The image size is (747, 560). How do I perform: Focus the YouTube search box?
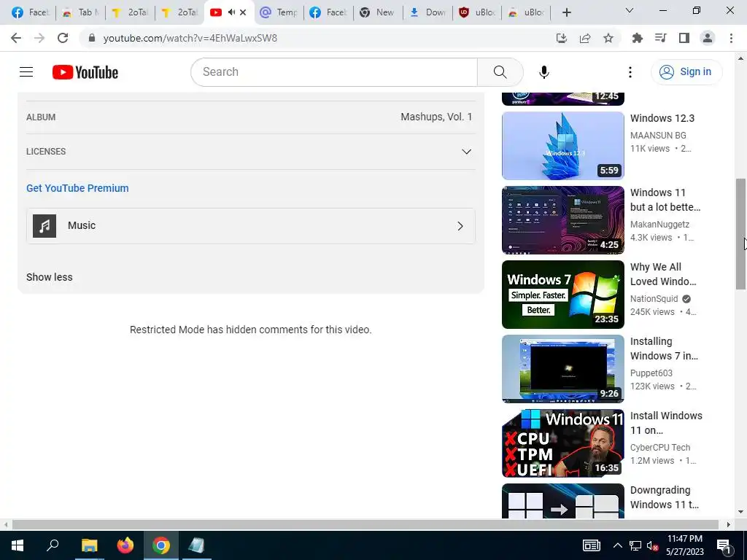334,72
